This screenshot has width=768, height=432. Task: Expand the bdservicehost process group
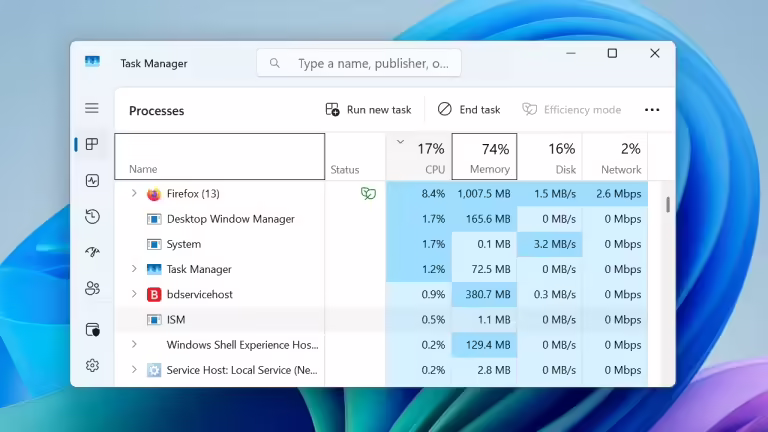click(134, 294)
